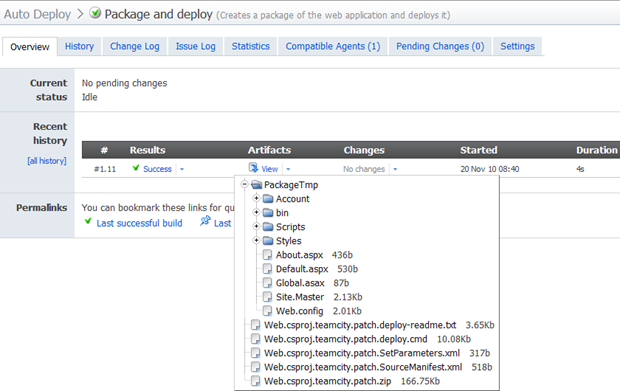Go to the Auto Deploy project breadcrumb
The height and width of the screenshot is (391, 620).
click(x=37, y=14)
